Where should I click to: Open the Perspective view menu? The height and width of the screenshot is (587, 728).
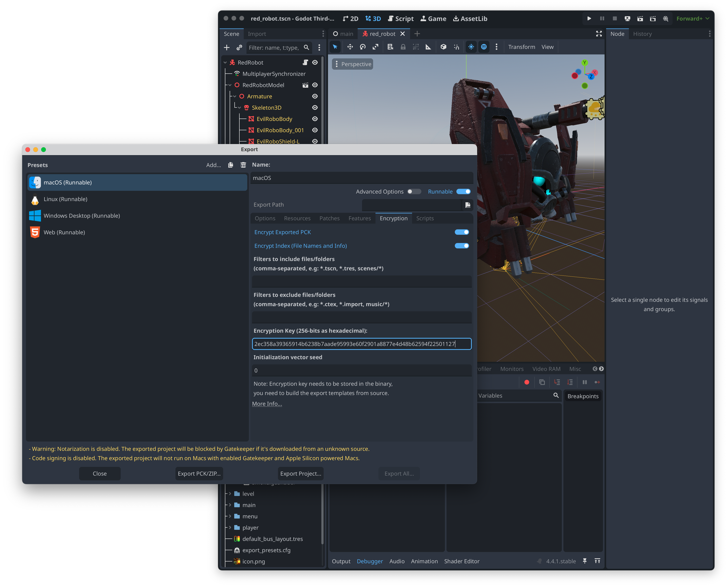click(353, 64)
